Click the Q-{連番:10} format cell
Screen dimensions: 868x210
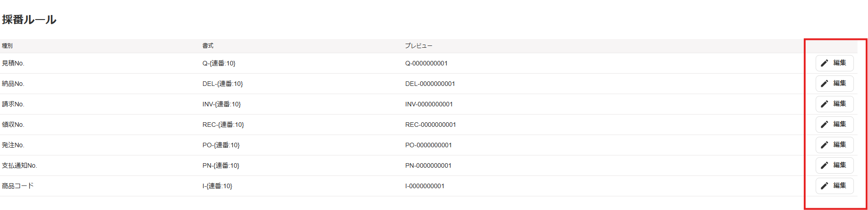tap(219, 63)
